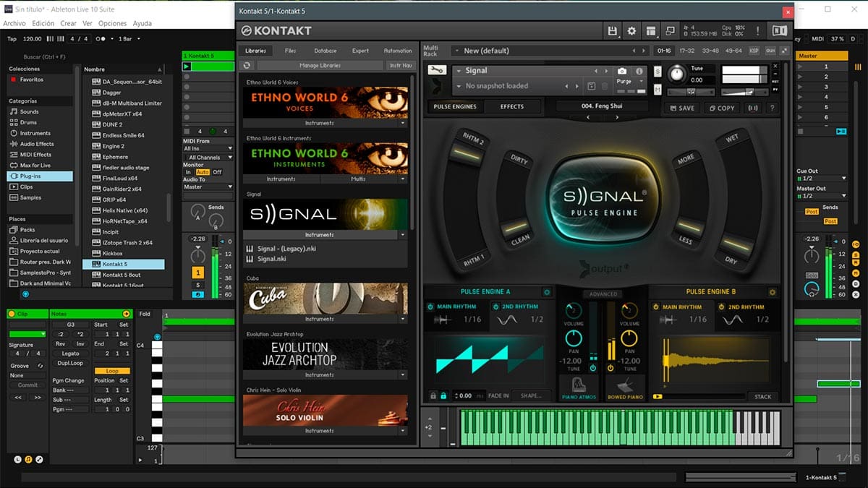
Task: Click the Piano Atmos sound source
Action: pos(578,387)
